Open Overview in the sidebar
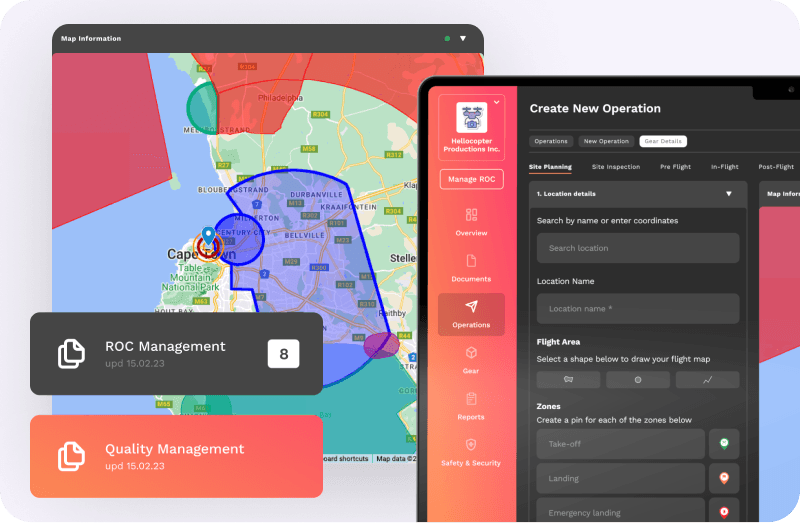The height and width of the screenshot is (523, 800). [471, 222]
